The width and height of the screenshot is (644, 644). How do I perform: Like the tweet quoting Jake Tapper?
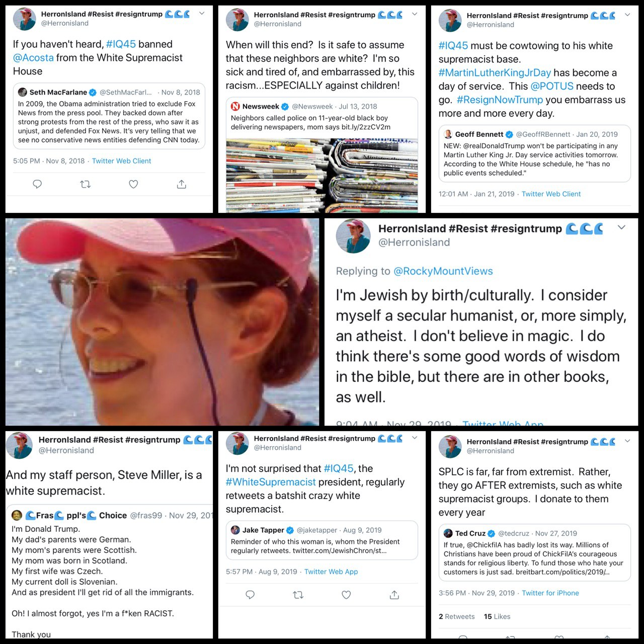[346, 595]
